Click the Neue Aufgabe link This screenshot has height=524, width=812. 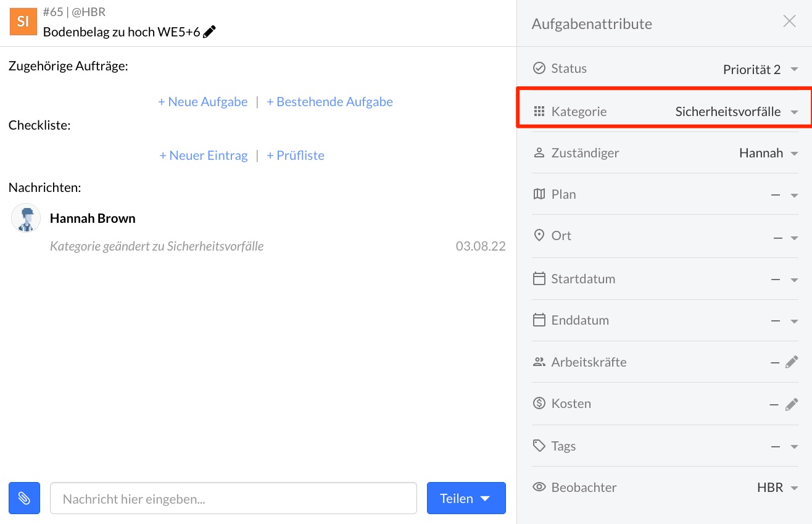coord(202,101)
